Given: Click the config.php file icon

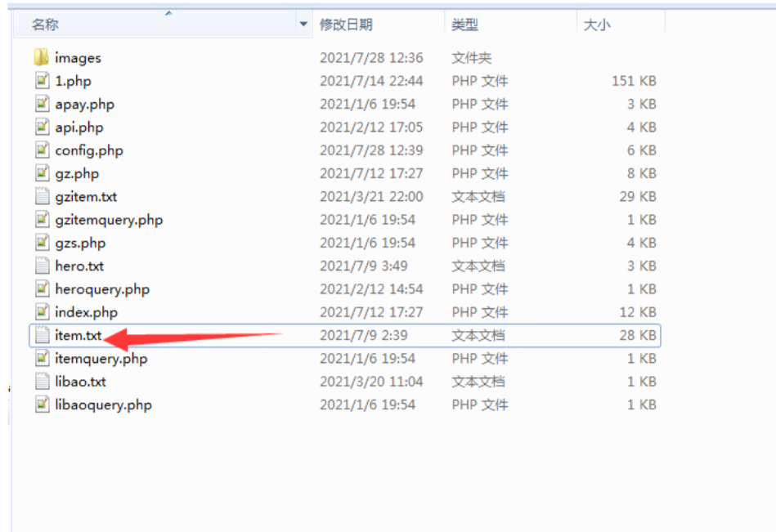Looking at the screenshot, I should click(42, 150).
